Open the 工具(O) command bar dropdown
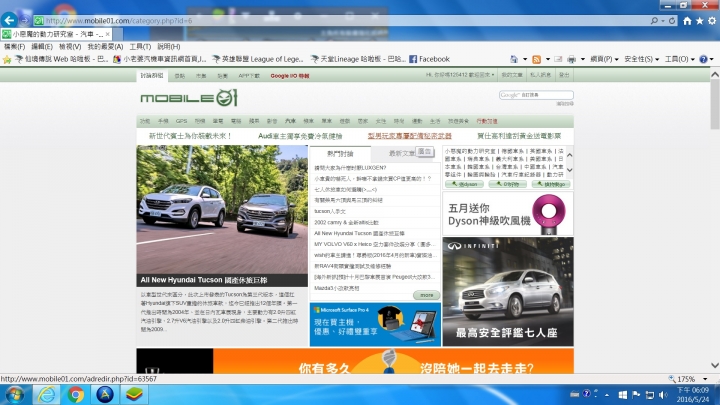Image resolution: width=720 pixels, height=405 pixels. point(680,59)
